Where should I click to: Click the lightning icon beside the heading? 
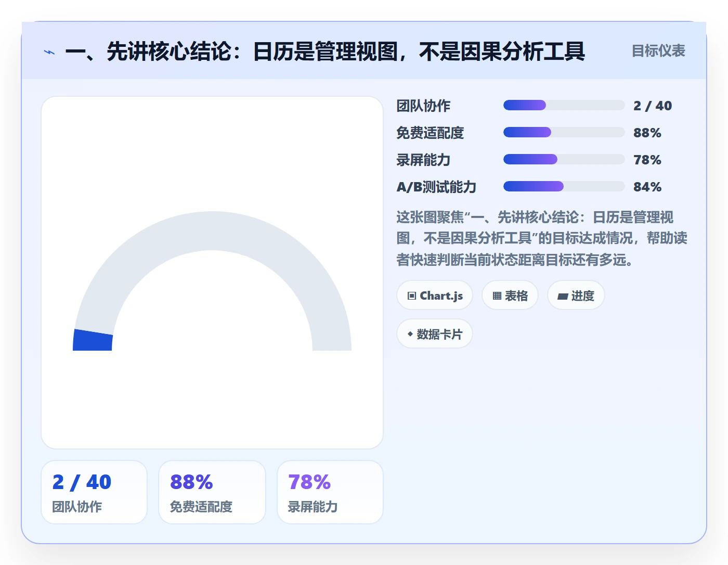[49, 52]
